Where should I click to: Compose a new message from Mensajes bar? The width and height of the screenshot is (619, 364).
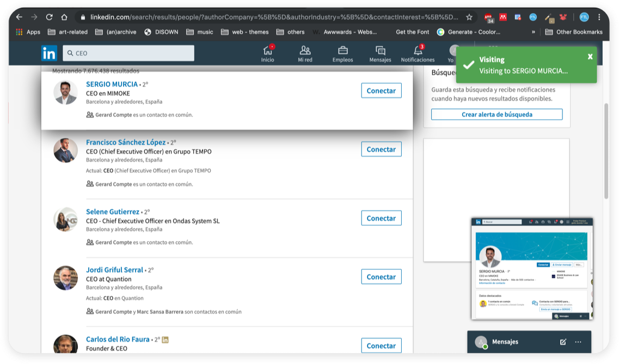coord(563,342)
